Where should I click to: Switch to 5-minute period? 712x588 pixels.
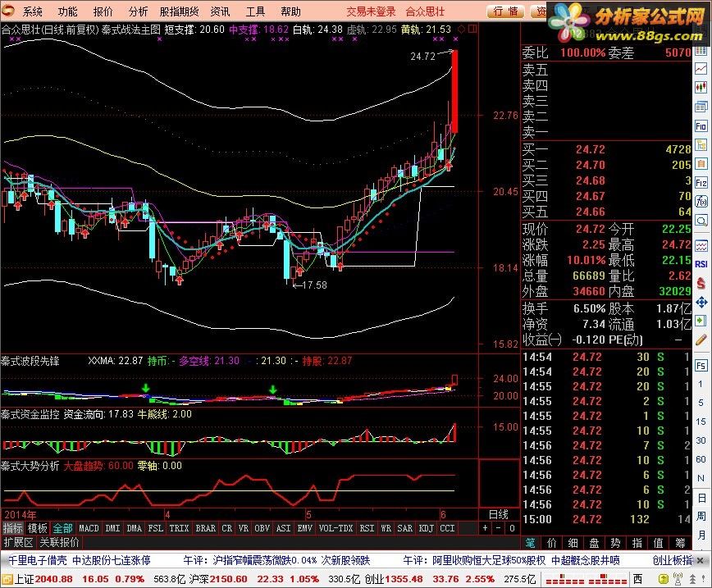[701, 403]
